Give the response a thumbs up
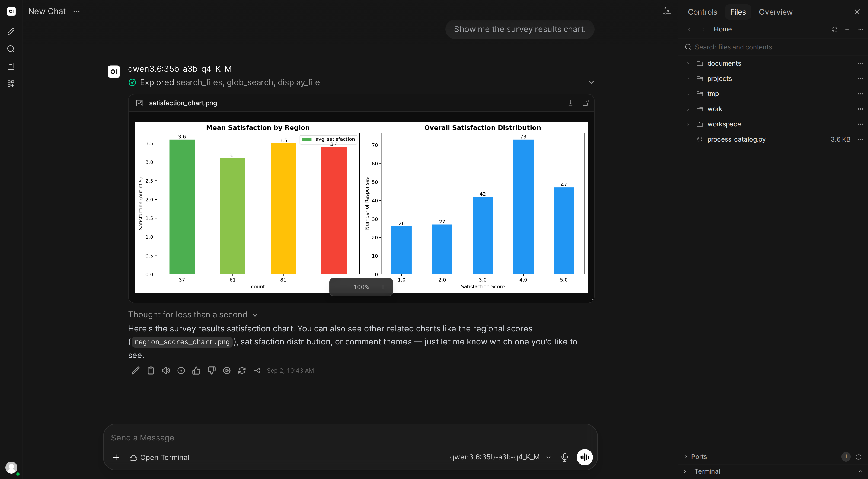The width and height of the screenshot is (868, 479). pyautogui.click(x=196, y=371)
